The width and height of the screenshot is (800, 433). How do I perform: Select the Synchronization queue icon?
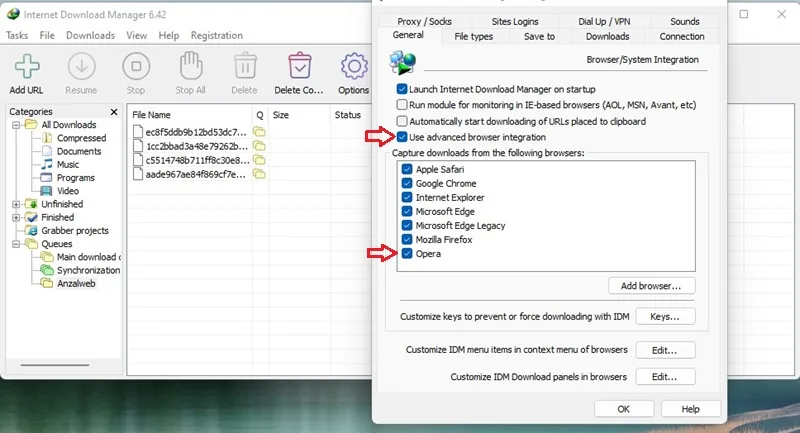47,270
